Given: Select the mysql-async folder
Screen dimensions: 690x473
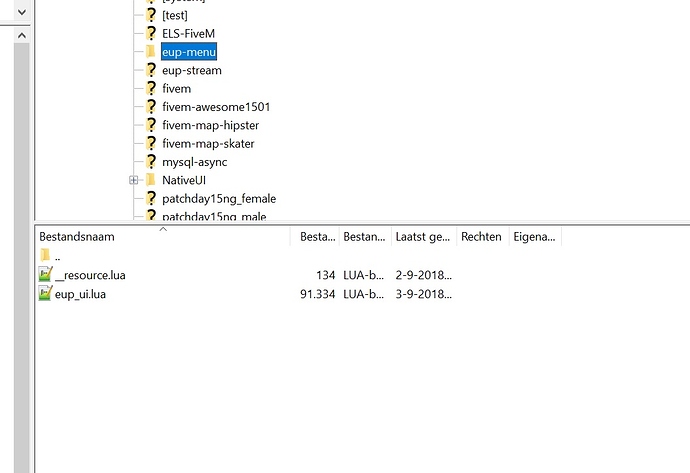Looking at the screenshot, I should tap(195, 162).
